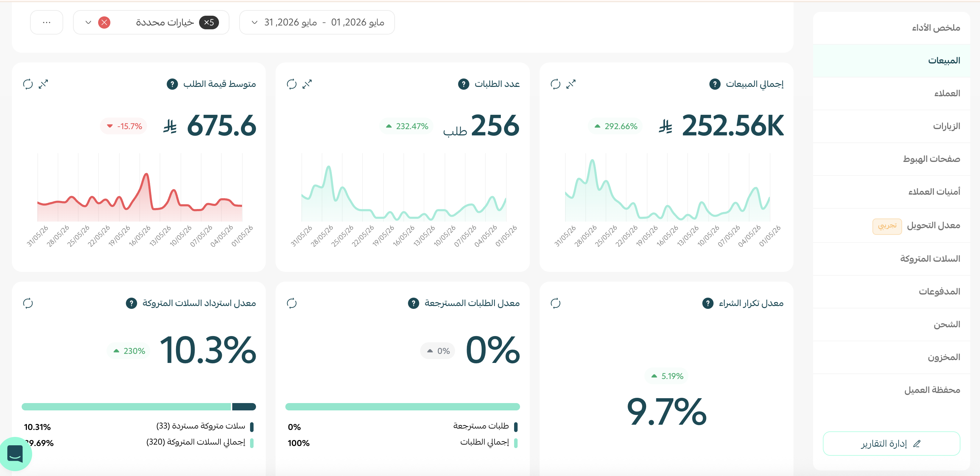Open the date range picker
Screen dimensions: 980x476
tap(317, 22)
